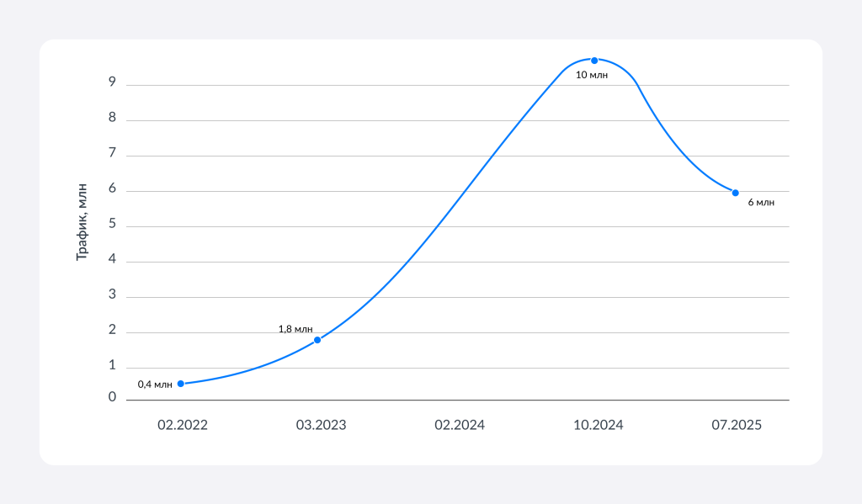The width and height of the screenshot is (862, 504).
Task: Click the "6 млн" value label
Action: click(761, 203)
